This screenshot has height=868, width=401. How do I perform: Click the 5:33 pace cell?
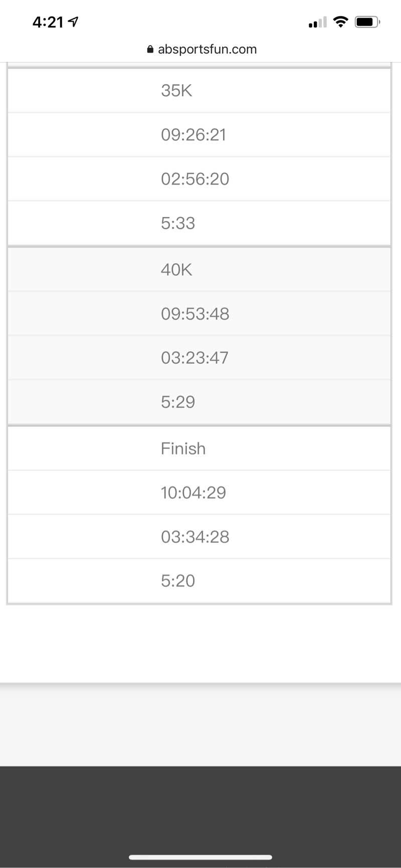tap(178, 223)
